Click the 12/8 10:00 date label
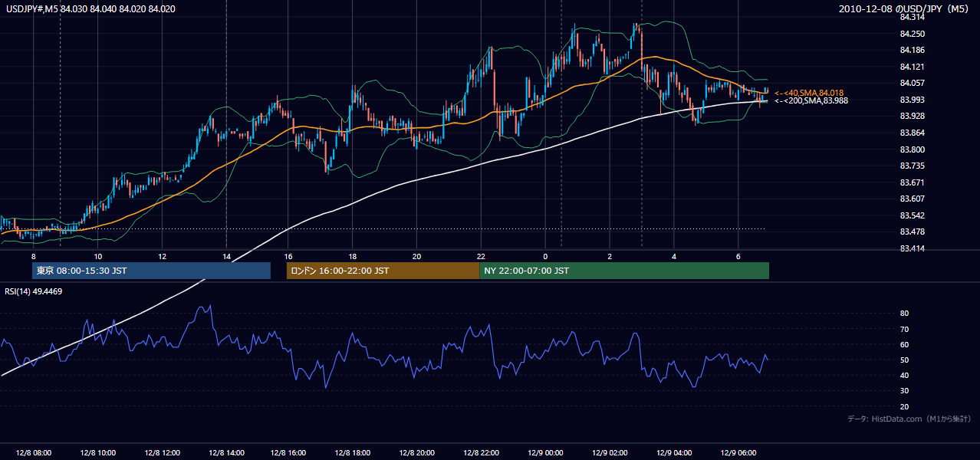This screenshot has width=980, height=460. pos(97,452)
